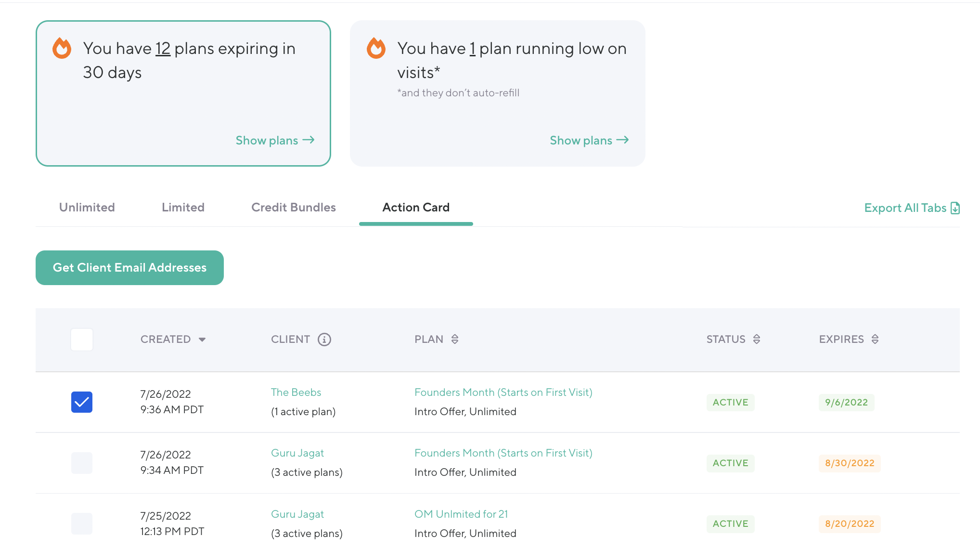The width and height of the screenshot is (980, 549).
Task: Click arrow beside Show plans on low-visits card
Action: click(623, 140)
